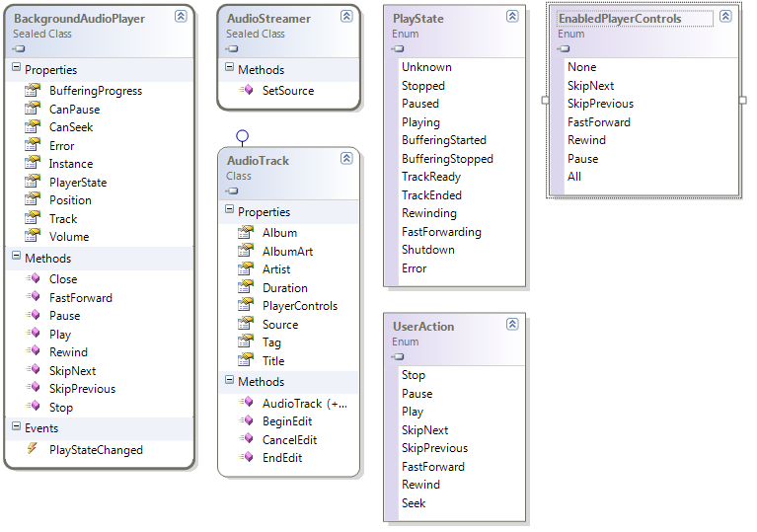The width and height of the screenshot is (757, 532).
Task: Click the AlbumArt property icon
Action: click(246, 251)
